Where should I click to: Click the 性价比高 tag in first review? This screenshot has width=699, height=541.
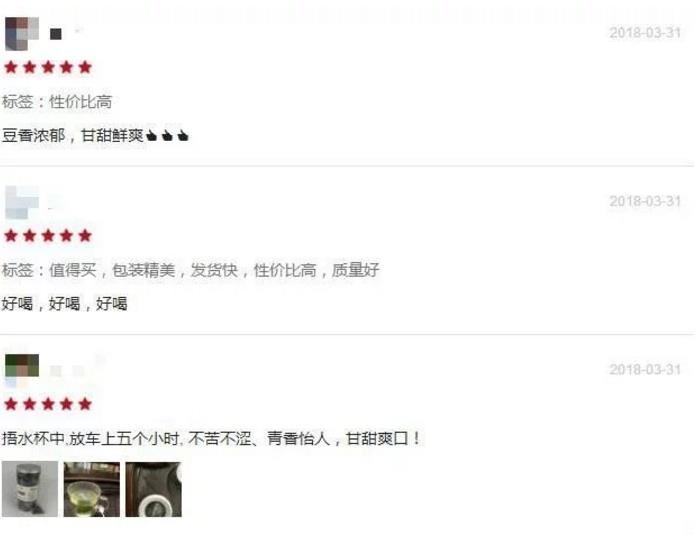[x=80, y=102]
